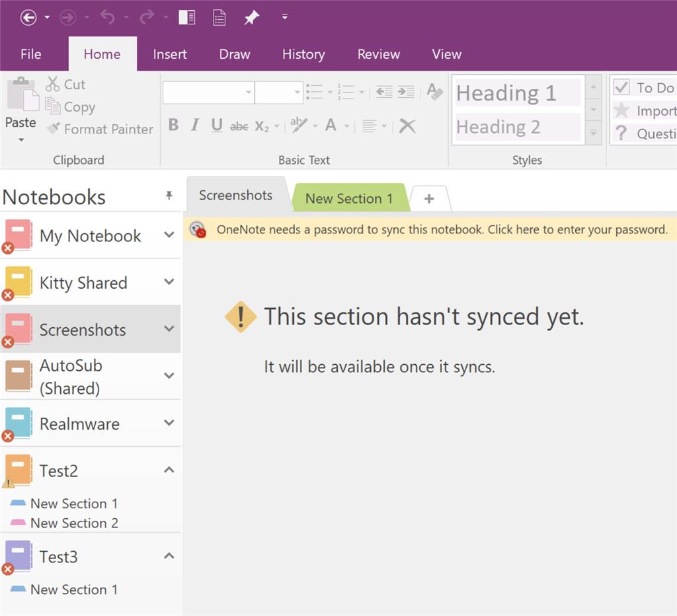Open the font name combo box
This screenshot has height=616, width=677.
point(208,93)
